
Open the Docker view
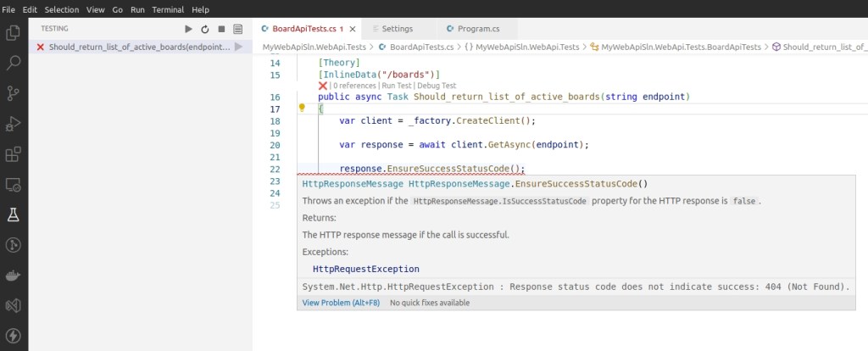tap(14, 276)
